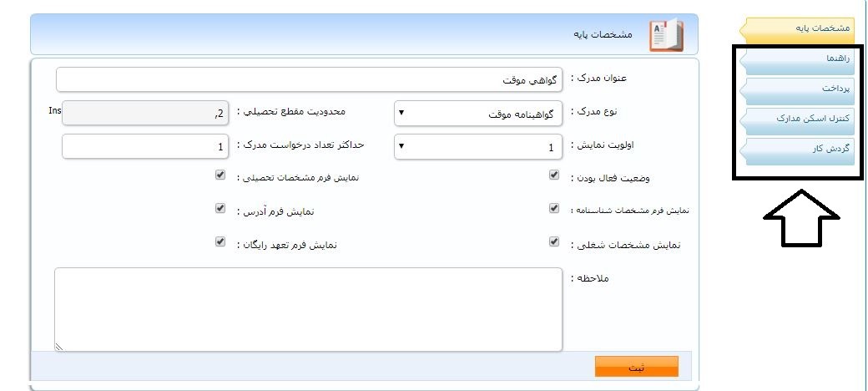The width and height of the screenshot is (868, 391).
Task: Select the مشخصات پایه side tab
Action: click(798, 28)
